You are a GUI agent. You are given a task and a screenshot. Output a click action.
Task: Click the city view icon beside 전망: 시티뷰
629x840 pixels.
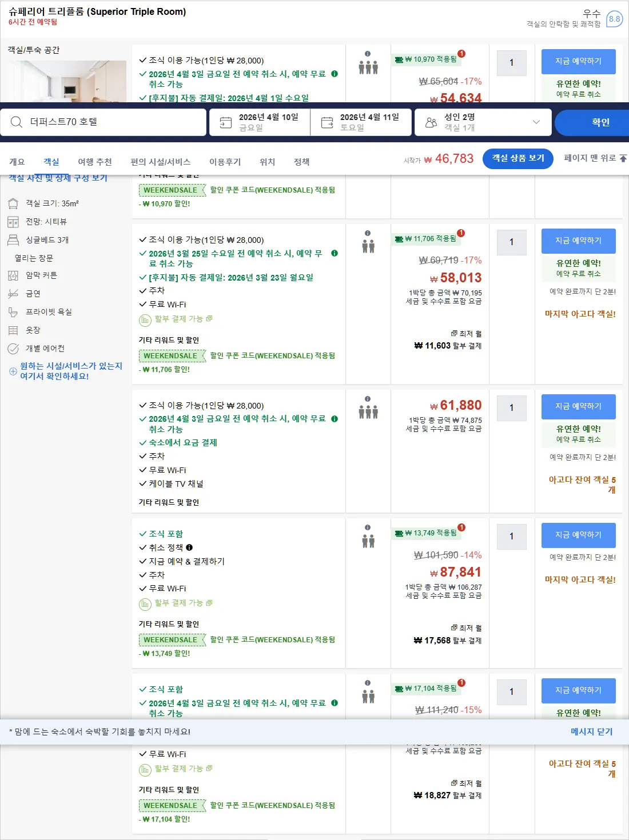point(13,222)
